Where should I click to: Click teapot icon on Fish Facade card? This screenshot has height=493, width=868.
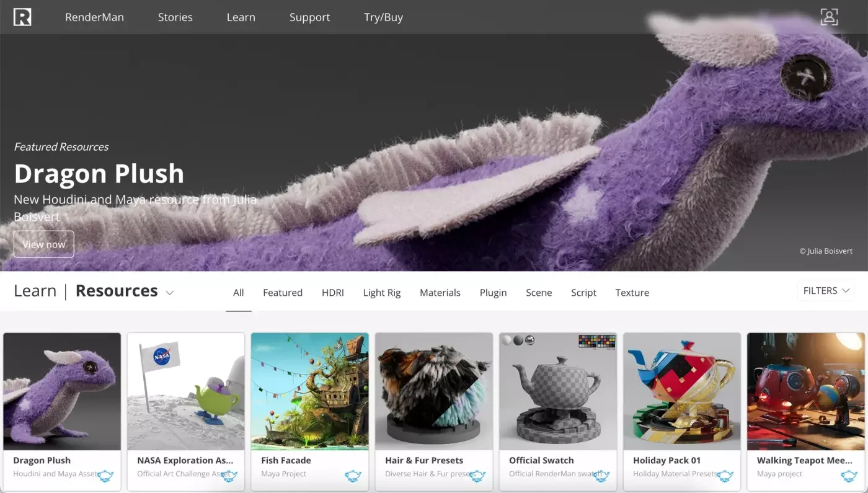tap(353, 476)
